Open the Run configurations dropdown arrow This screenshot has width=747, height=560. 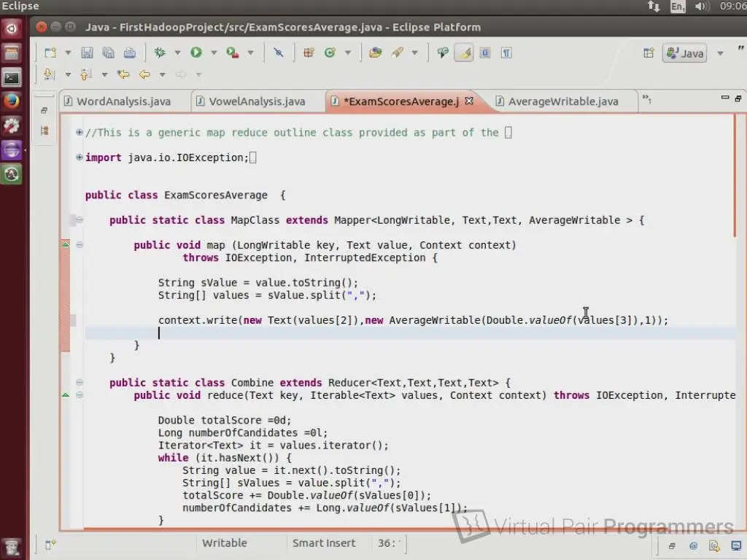(214, 52)
